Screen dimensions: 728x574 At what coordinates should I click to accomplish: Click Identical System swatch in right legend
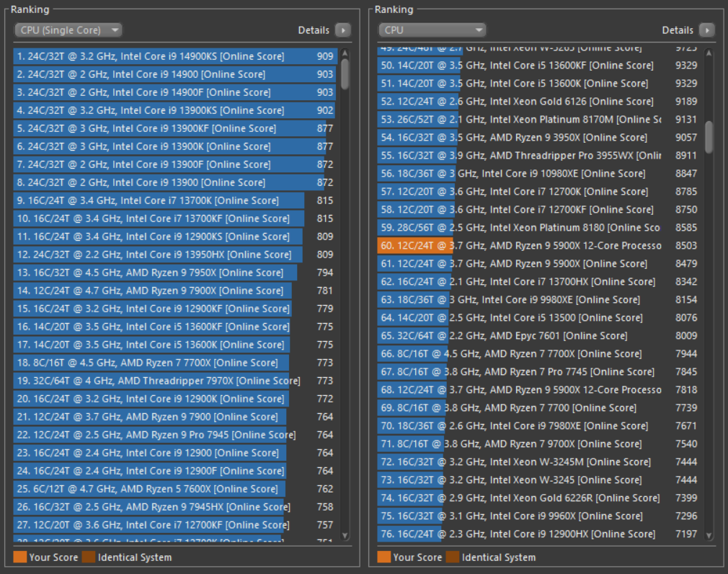point(453,557)
